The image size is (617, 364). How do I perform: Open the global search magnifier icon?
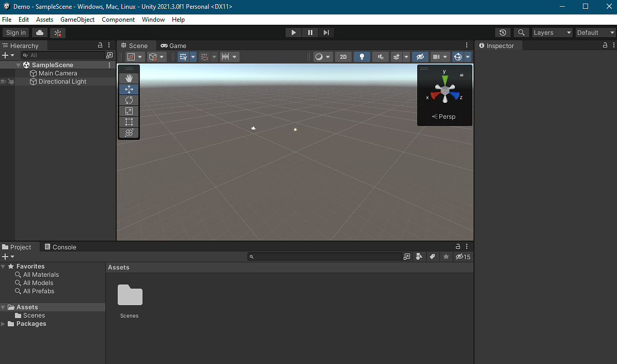click(x=521, y=33)
